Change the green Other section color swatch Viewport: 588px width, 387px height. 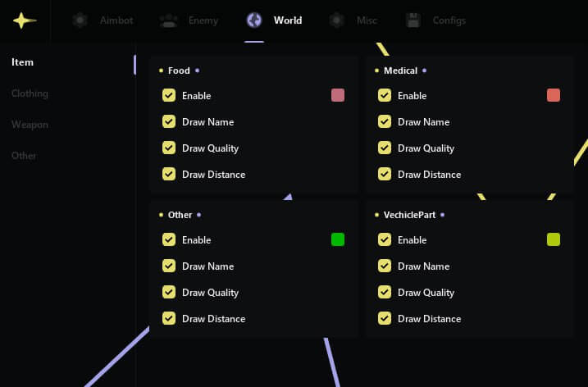click(x=338, y=239)
